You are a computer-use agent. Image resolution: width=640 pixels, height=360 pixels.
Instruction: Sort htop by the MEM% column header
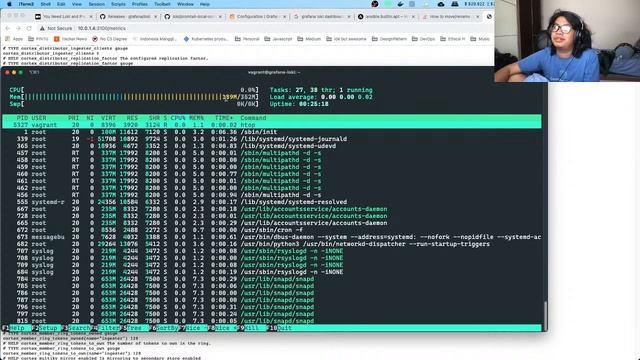coord(196,118)
